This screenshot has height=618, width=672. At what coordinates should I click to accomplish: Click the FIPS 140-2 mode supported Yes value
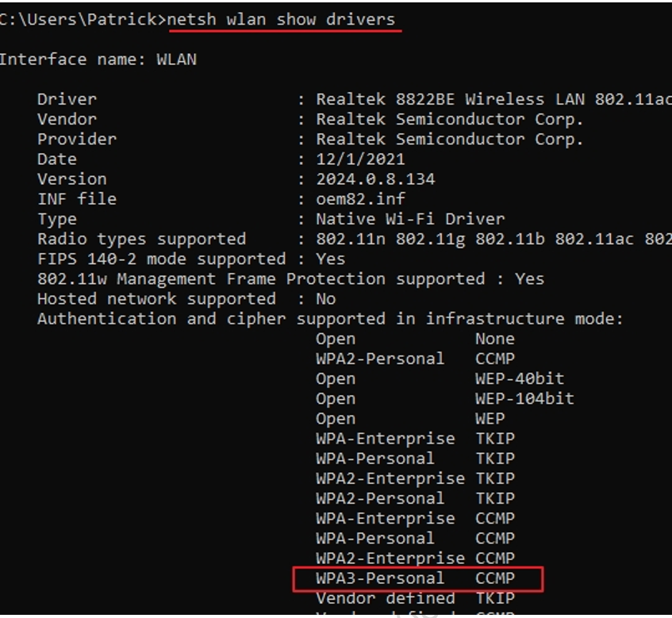[330, 259]
